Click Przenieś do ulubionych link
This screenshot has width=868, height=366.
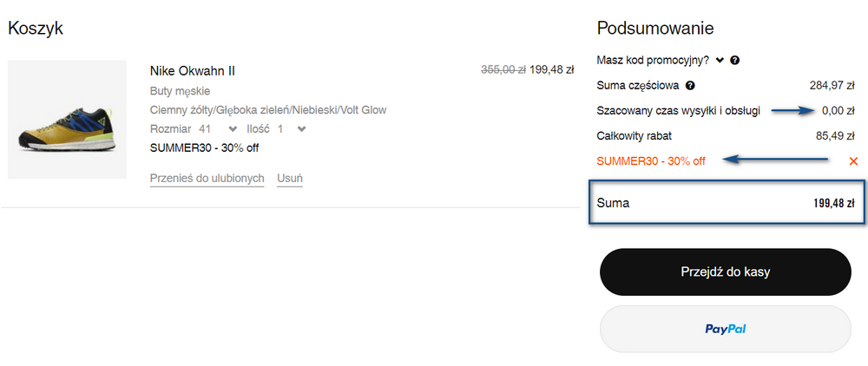[x=207, y=179]
